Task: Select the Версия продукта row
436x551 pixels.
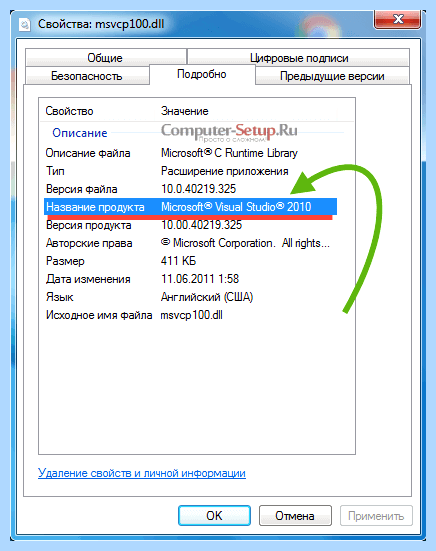Action: [x=190, y=225]
